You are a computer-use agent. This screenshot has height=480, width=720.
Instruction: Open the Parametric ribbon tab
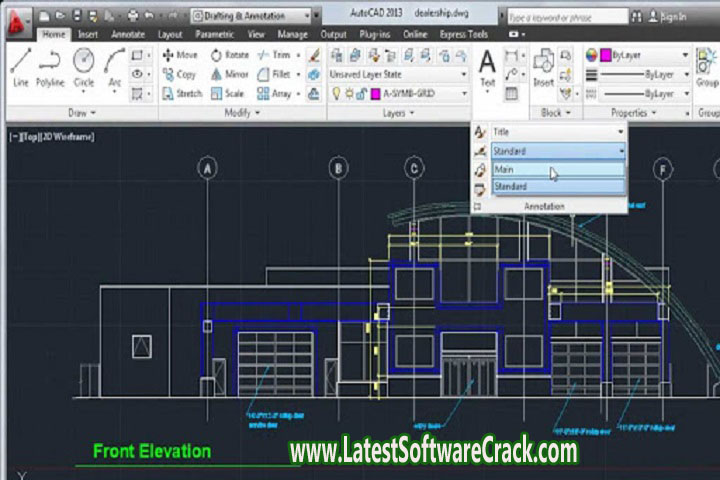[x=214, y=34]
